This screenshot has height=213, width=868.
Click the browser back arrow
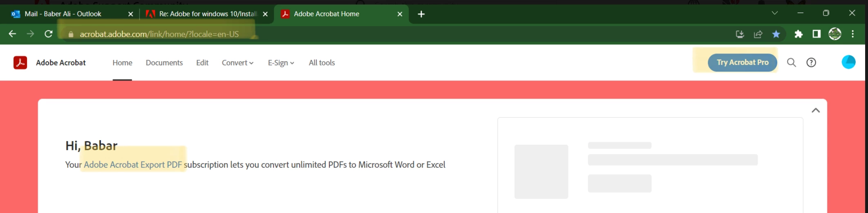click(x=12, y=34)
